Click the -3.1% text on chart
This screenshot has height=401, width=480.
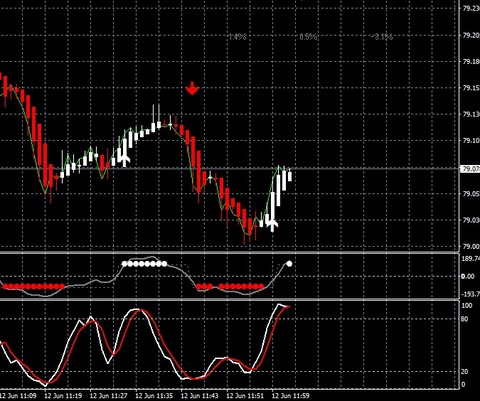tap(382, 37)
